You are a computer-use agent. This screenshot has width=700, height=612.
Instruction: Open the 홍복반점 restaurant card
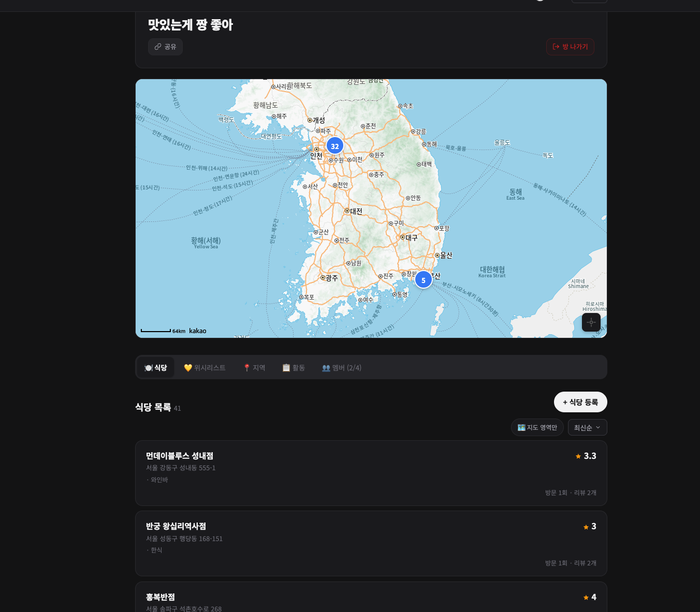coord(371,597)
